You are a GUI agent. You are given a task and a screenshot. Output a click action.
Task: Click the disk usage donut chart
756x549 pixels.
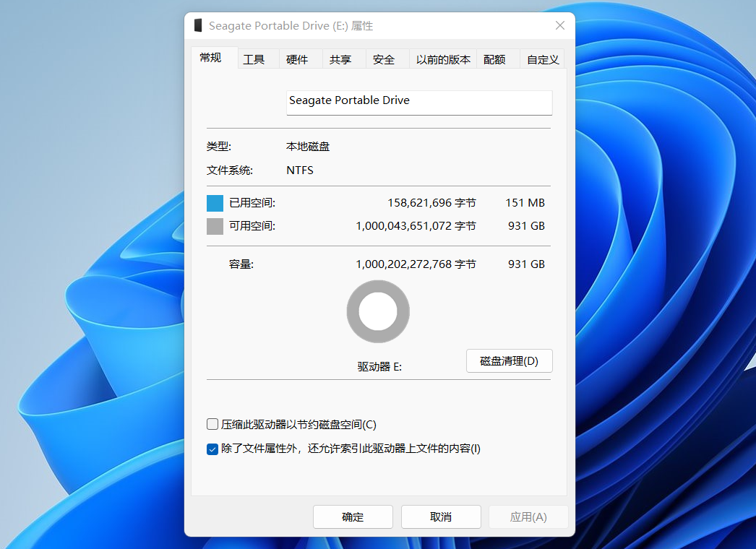(378, 311)
